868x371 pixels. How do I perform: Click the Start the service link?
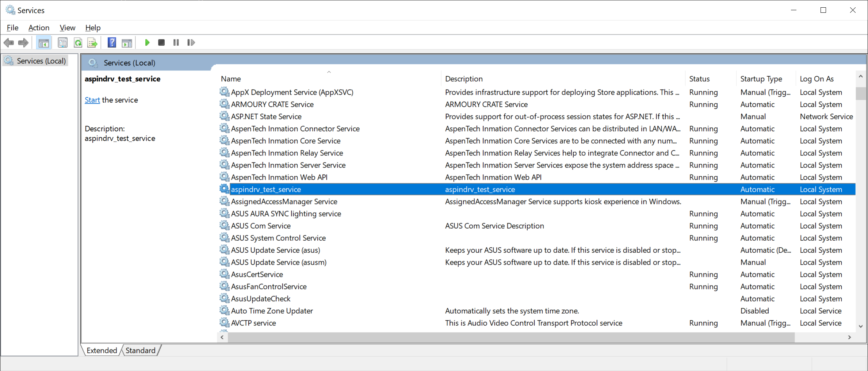tap(92, 100)
